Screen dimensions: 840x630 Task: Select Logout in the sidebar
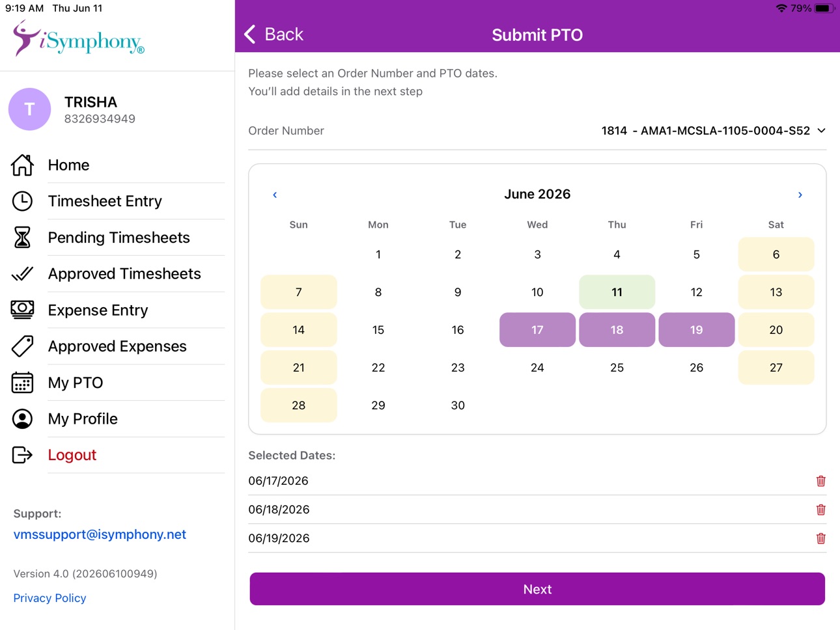72,455
